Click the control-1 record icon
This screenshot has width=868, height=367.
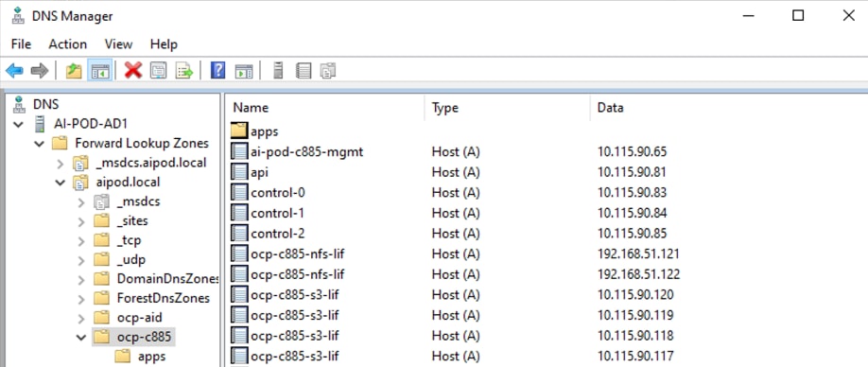tap(238, 213)
